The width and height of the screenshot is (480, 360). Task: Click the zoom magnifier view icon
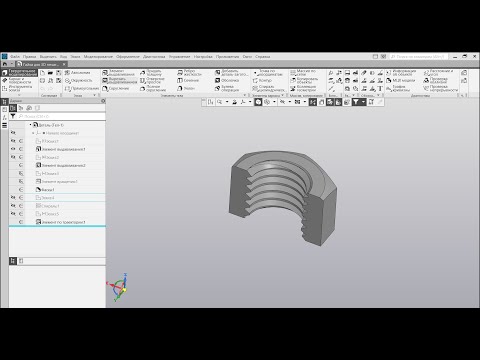219,102
